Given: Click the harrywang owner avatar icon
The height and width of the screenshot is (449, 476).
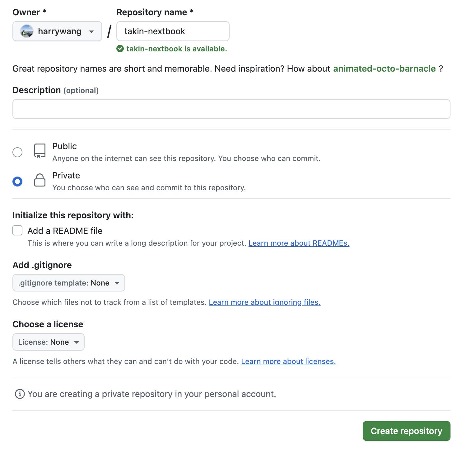Looking at the screenshot, I should 27,31.
